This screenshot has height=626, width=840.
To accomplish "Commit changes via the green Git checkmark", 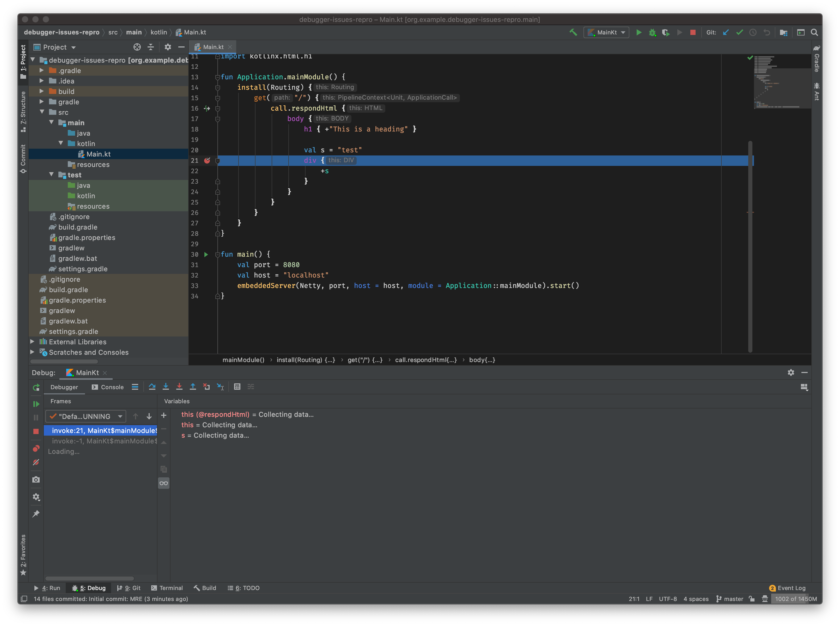I will [740, 33].
